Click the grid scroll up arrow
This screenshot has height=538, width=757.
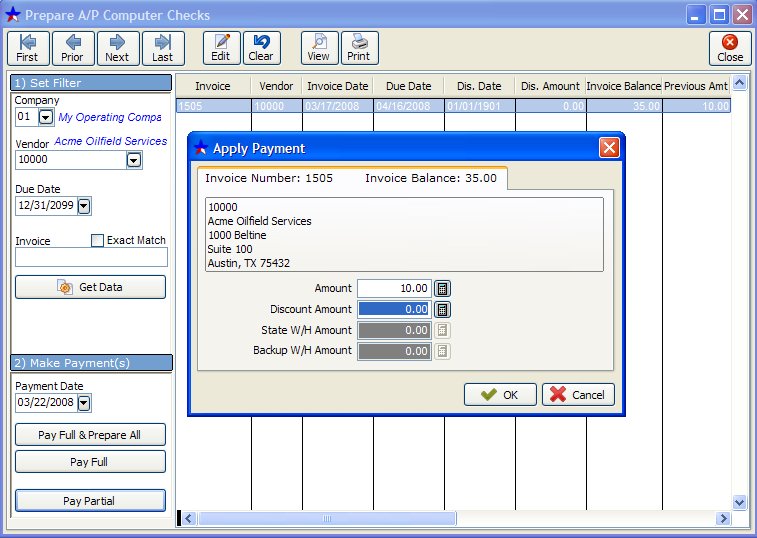tap(739, 82)
